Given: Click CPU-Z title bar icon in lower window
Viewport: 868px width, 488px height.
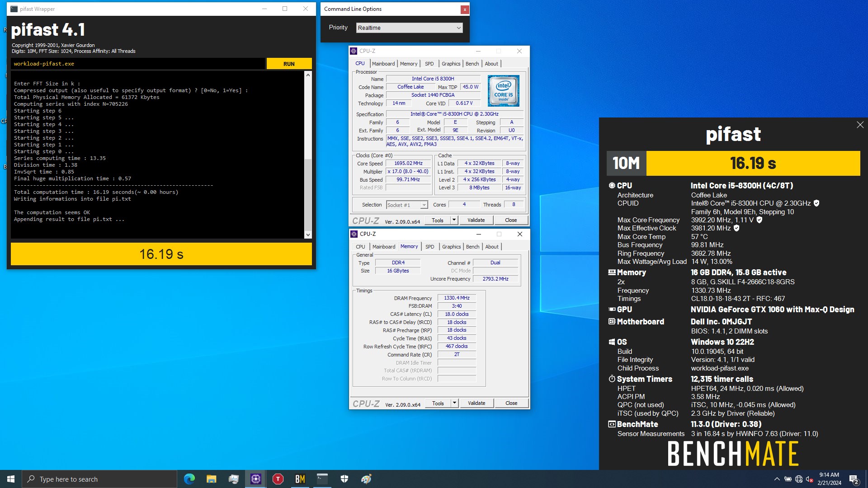Looking at the screenshot, I should [354, 234].
